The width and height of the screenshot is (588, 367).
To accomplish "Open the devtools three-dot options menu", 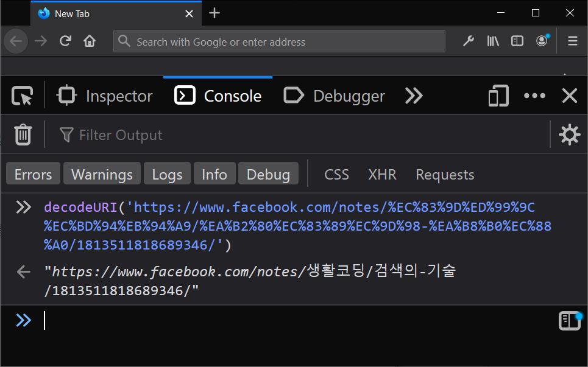I will coord(534,96).
